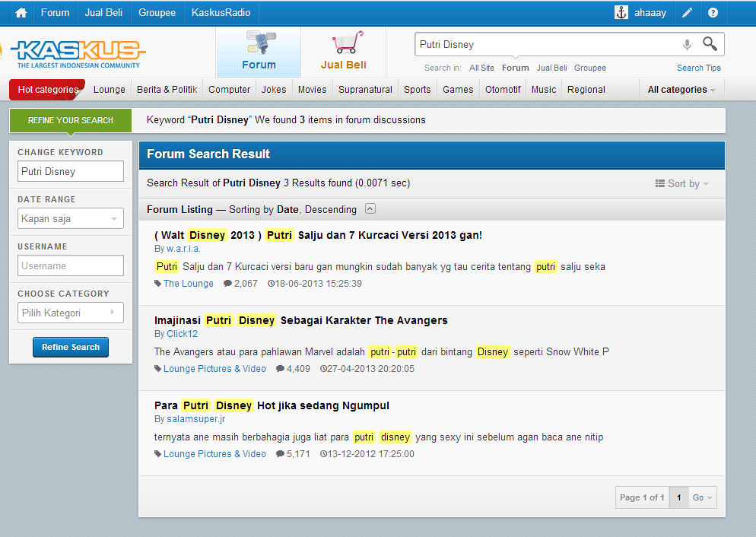The width and height of the screenshot is (756, 537).
Task: Search in Forum option
Action: coord(515,68)
